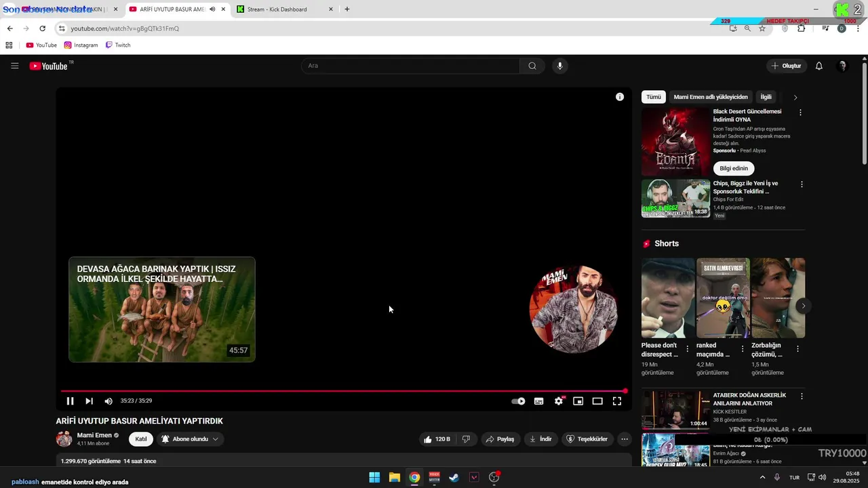This screenshot has width=868, height=488.
Task: Expand the 'Abone olundu' subscription dropdown
Action: pyautogui.click(x=191, y=439)
